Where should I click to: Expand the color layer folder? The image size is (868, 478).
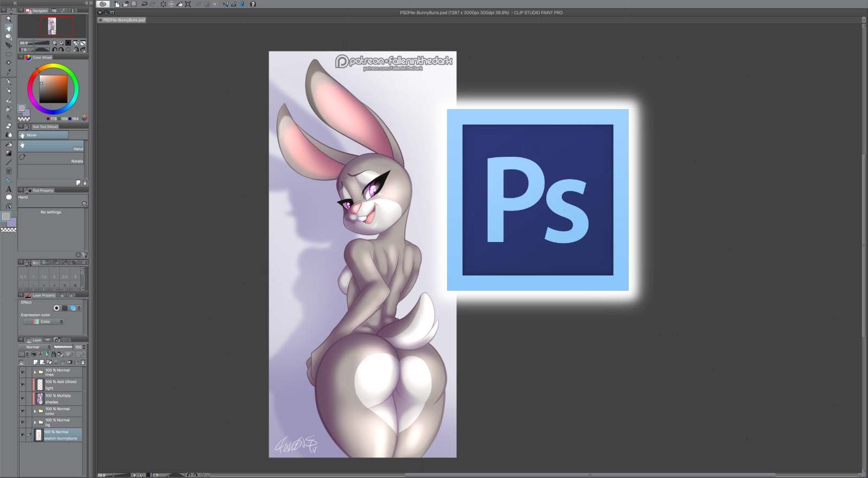35,411
